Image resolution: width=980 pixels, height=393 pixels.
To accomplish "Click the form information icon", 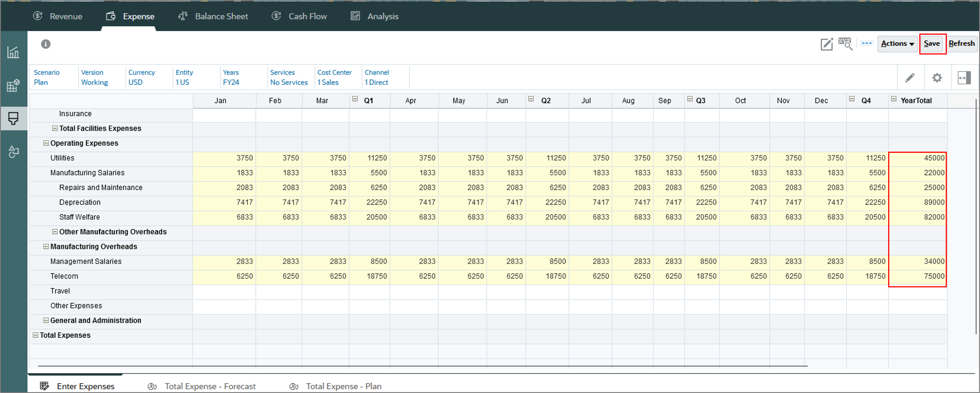I will [x=46, y=44].
